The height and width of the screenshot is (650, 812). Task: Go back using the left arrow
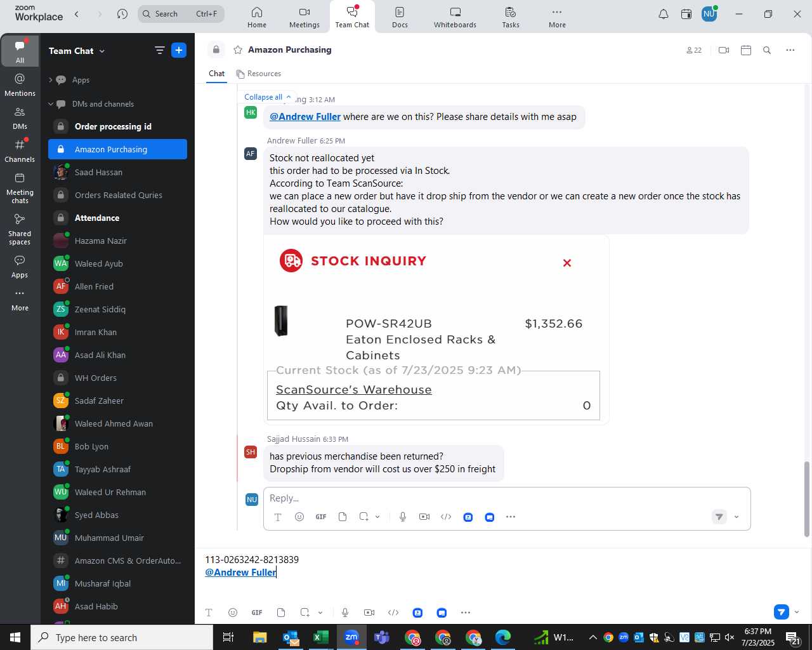point(77,14)
